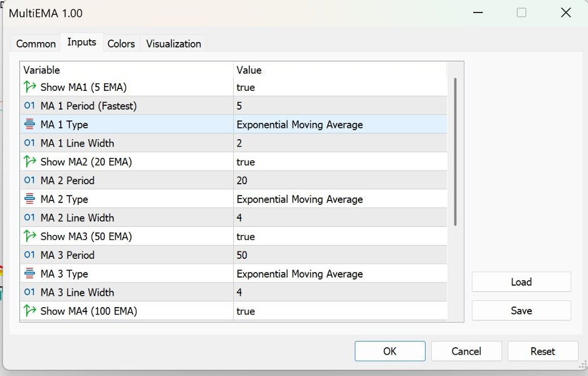Open the Colors tab
Viewport: 588px width, 376px height.
pyautogui.click(x=121, y=44)
